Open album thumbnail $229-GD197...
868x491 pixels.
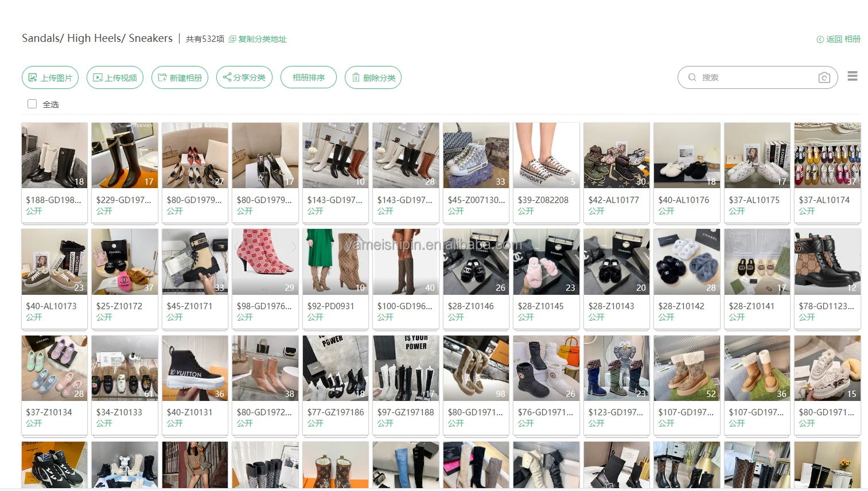[x=124, y=155]
